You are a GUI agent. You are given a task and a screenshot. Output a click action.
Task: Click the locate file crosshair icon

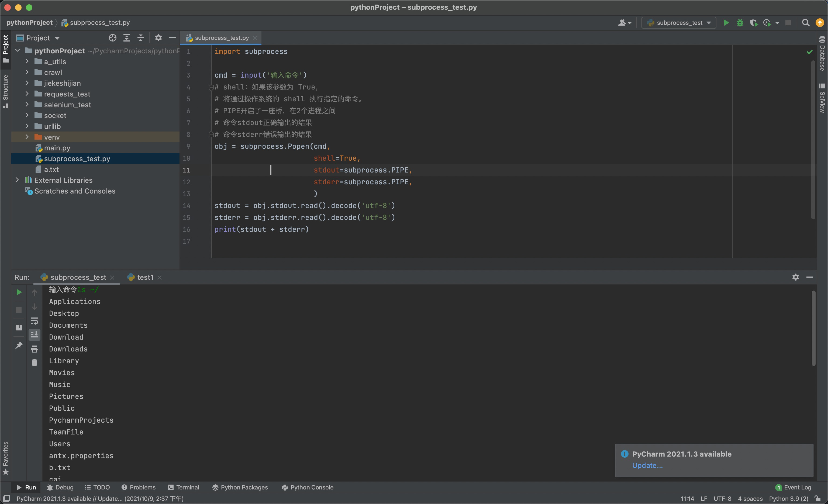[113, 38]
